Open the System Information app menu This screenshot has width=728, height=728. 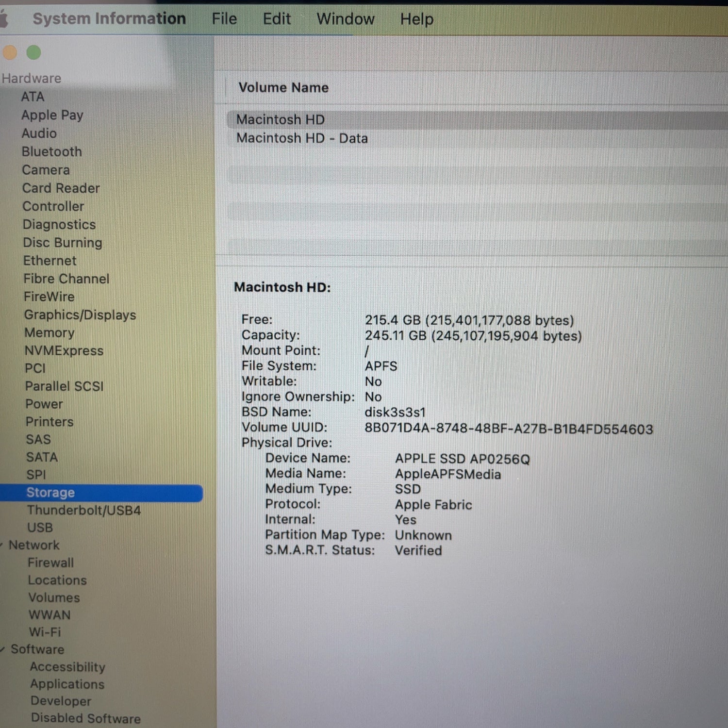(x=109, y=18)
